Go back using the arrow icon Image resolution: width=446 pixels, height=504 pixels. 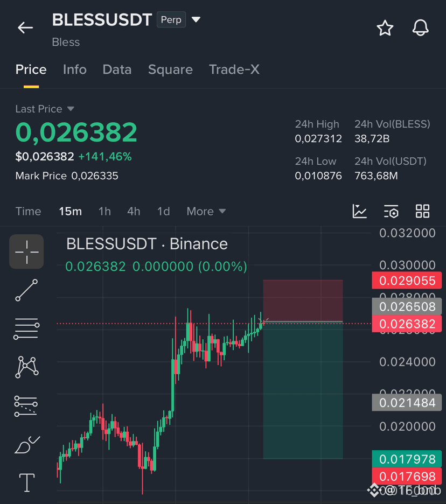(25, 27)
